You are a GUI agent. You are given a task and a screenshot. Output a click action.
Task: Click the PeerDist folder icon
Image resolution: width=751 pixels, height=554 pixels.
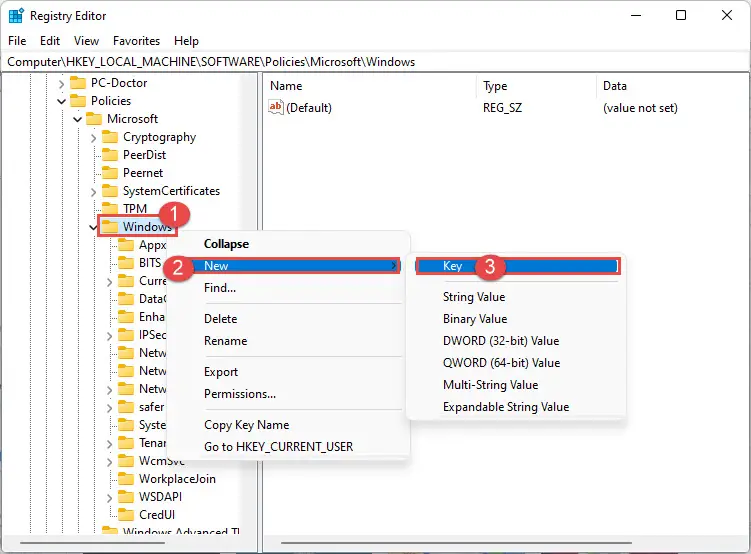pyautogui.click(x=110, y=155)
